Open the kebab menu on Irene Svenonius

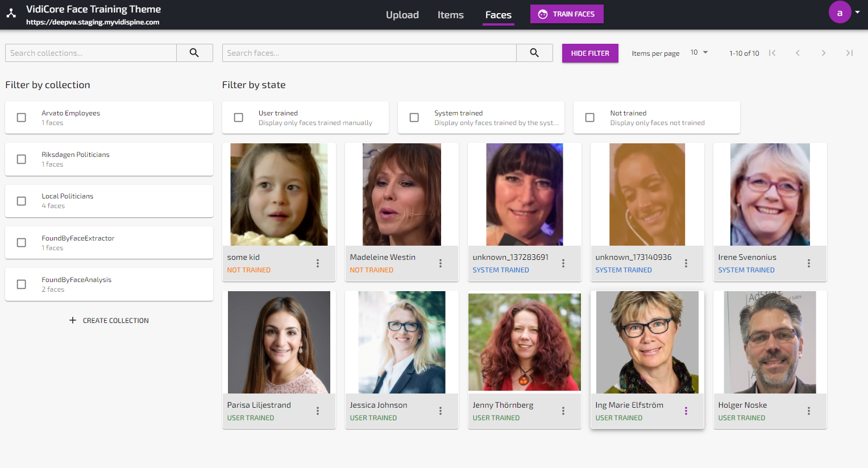pos(808,263)
